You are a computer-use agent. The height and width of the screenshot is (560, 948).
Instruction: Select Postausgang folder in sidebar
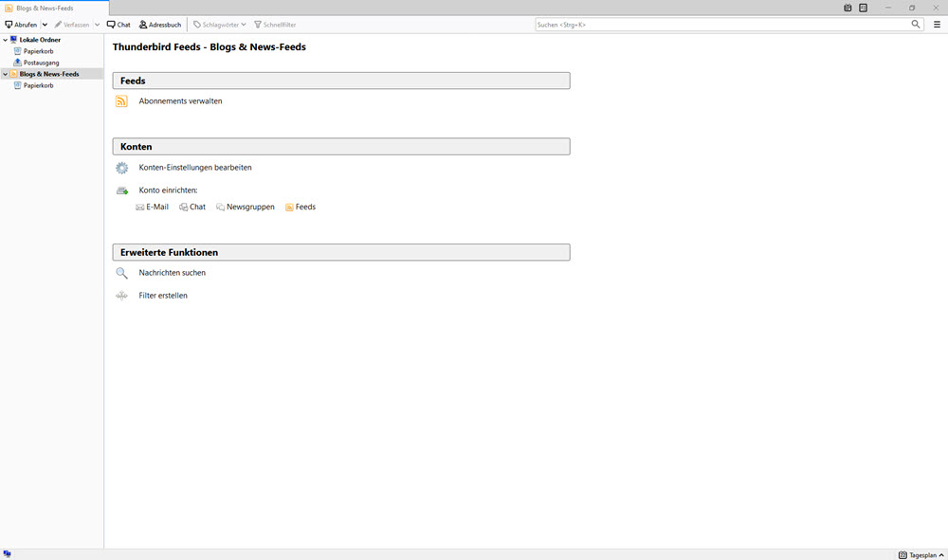click(41, 63)
